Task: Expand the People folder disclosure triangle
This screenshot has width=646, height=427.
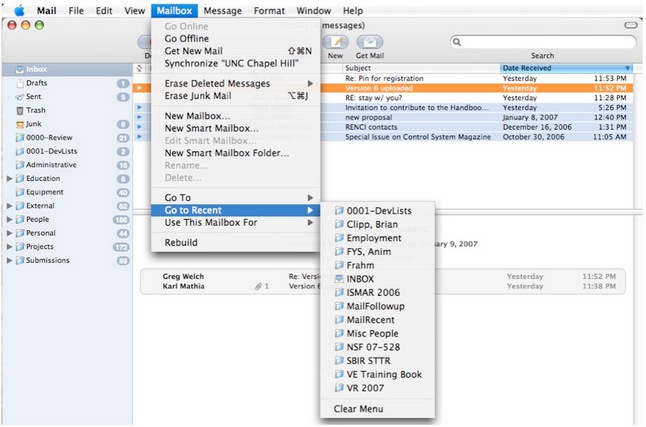Action: point(10,219)
